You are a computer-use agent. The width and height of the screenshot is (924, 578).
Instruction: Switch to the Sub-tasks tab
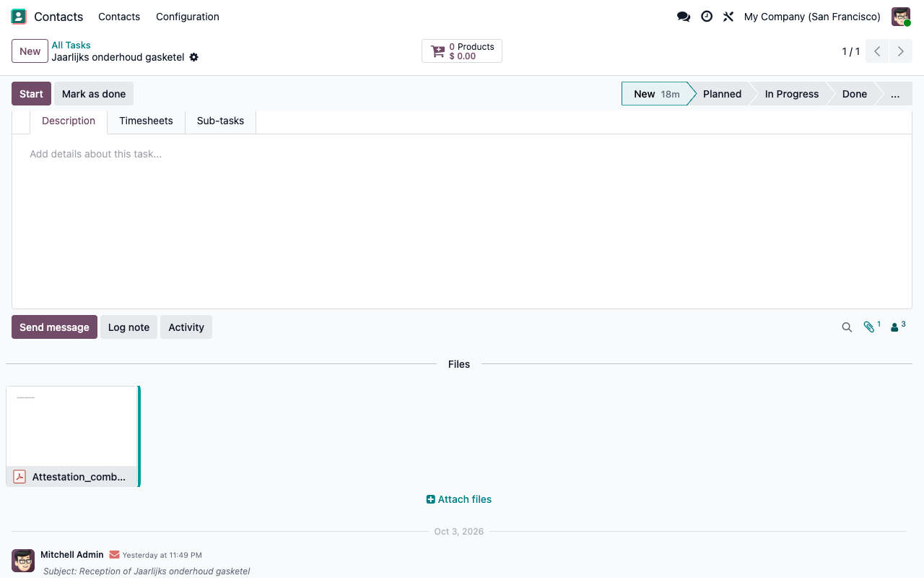click(220, 121)
